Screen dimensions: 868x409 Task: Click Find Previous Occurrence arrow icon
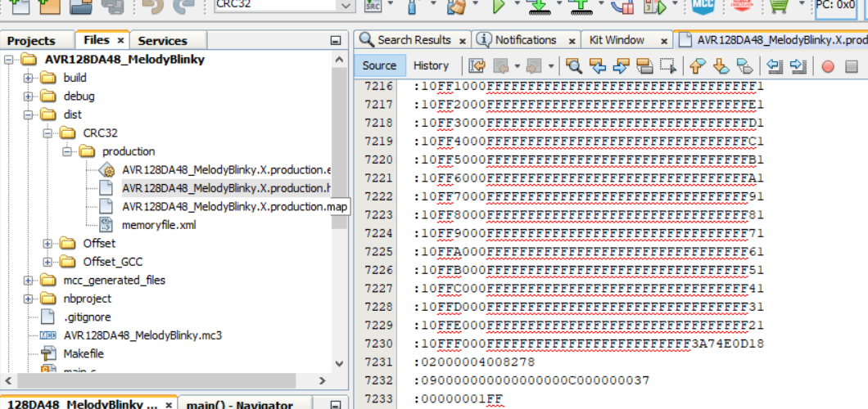[598, 66]
